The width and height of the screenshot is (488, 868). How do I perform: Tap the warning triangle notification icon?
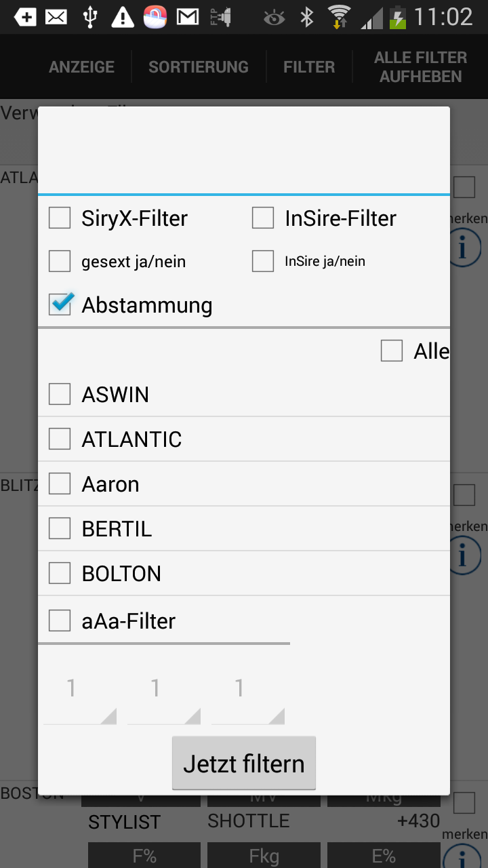pos(123,17)
